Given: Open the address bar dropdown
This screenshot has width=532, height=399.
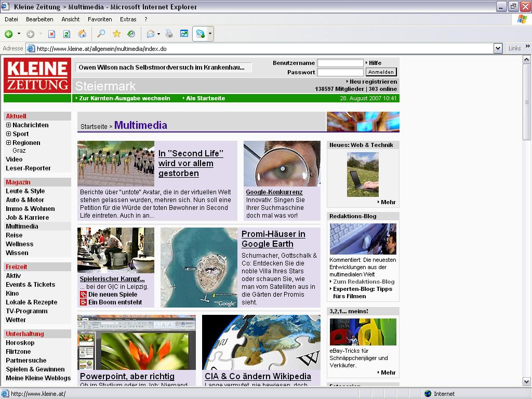Looking at the screenshot, I should [498, 48].
